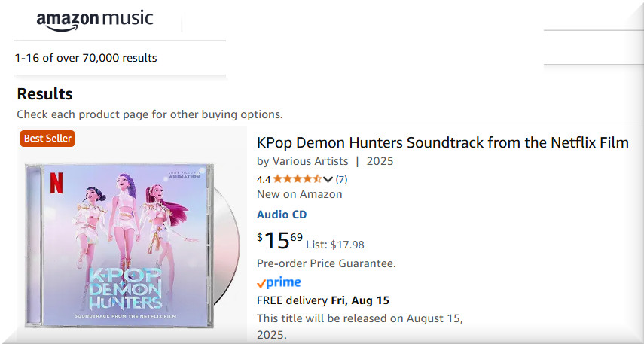Screen dimensions: 644x344
Task: Expand the rating breakdown chevron
Action: (x=328, y=179)
